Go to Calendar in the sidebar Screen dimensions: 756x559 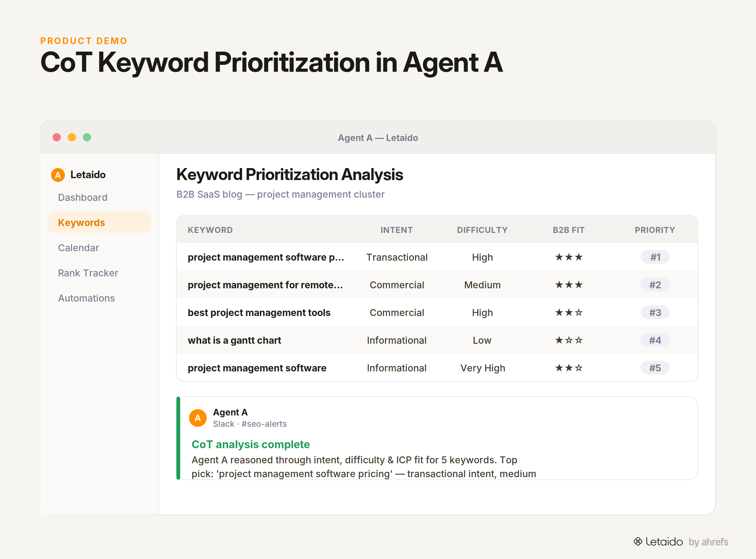[78, 248]
